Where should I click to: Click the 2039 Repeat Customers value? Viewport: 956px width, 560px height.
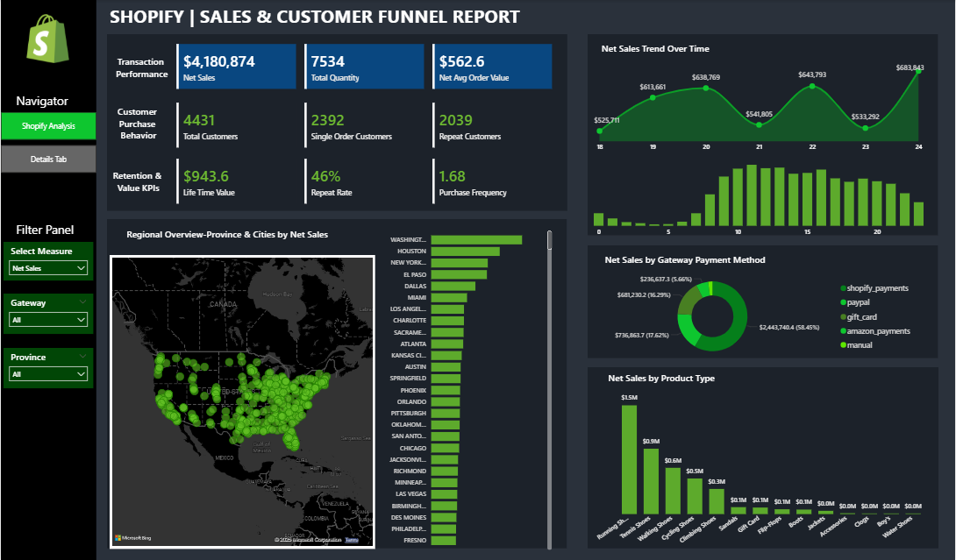[455, 121]
